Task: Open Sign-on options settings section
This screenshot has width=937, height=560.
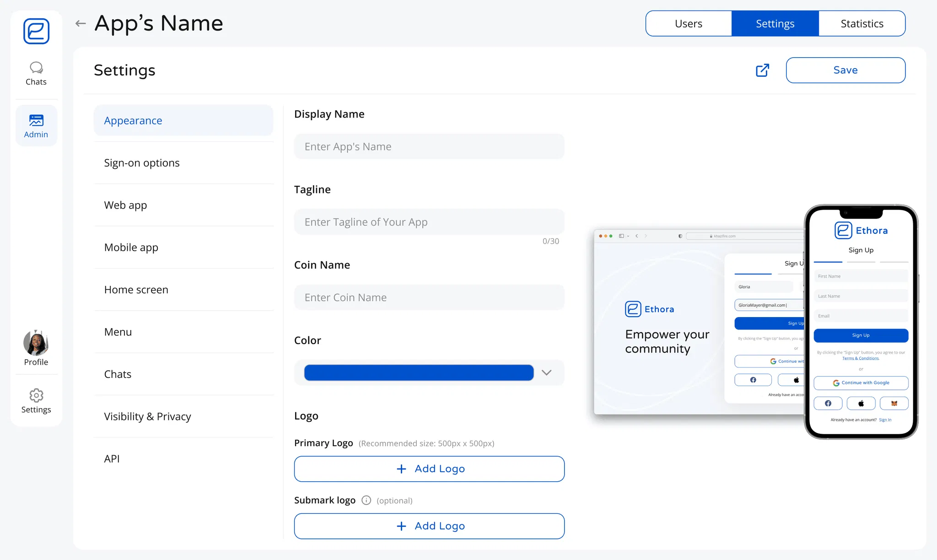Action: (x=142, y=163)
